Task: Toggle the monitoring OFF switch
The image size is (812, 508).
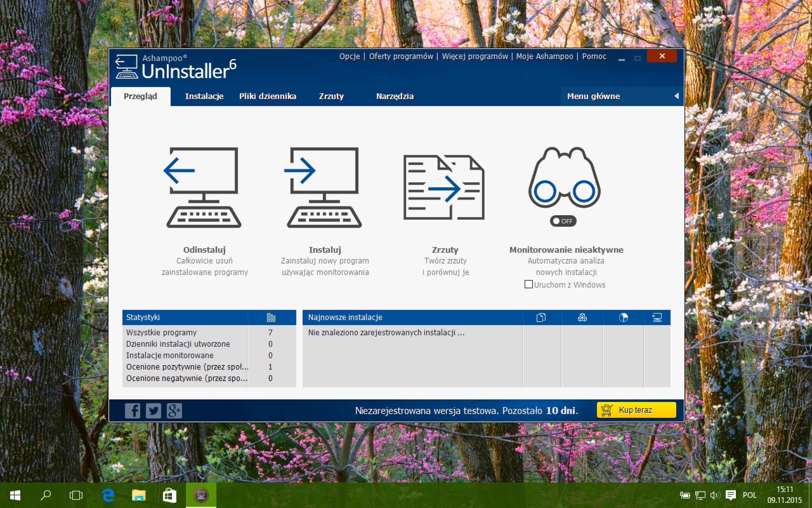Action: tap(563, 221)
